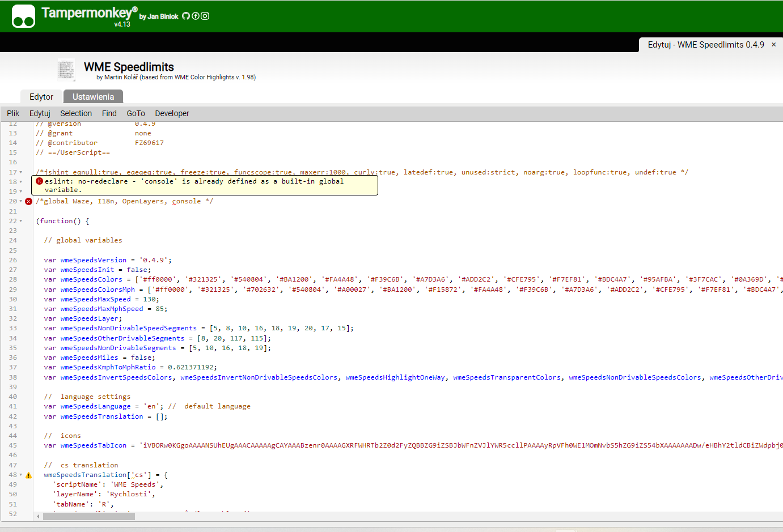Click line number 26 in the gutter
Image resolution: width=783 pixels, height=532 pixels.
pyautogui.click(x=12, y=260)
